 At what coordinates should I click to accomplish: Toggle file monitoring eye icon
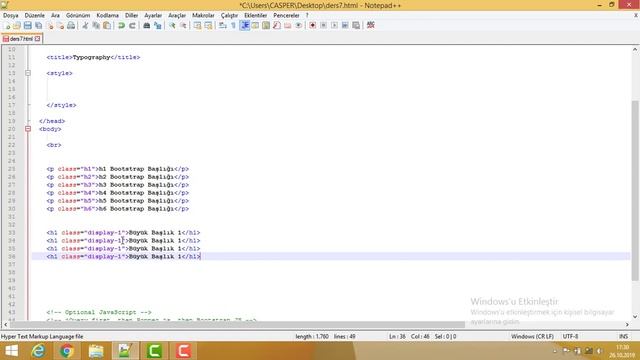coord(299,26)
